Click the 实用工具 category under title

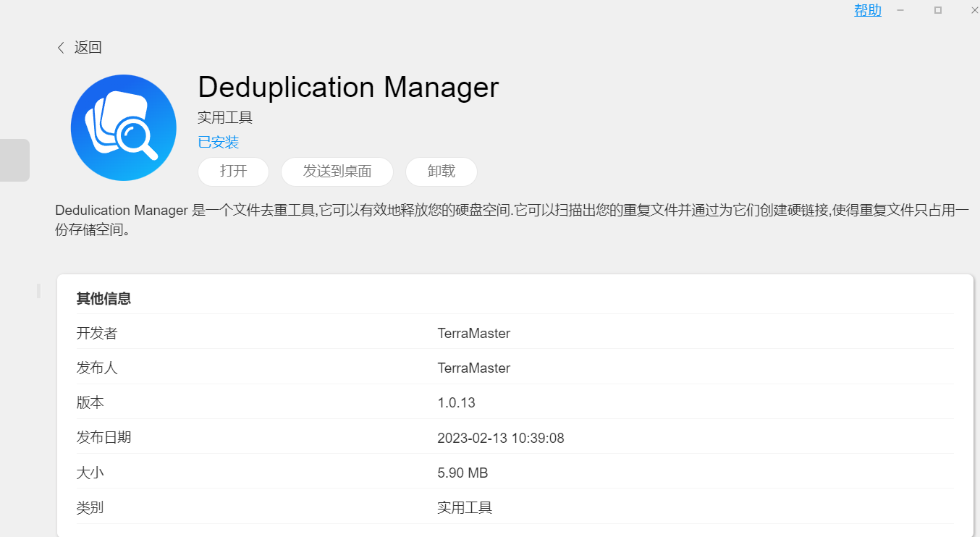(x=225, y=117)
